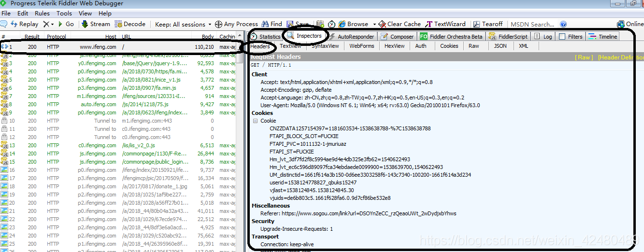Open Keep: All sessions dropdown
Screen dimensions: 644x252
coord(183,24)
